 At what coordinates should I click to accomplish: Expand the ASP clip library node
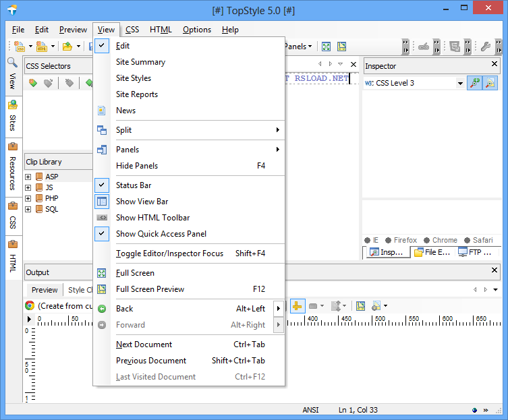[28, 177]
